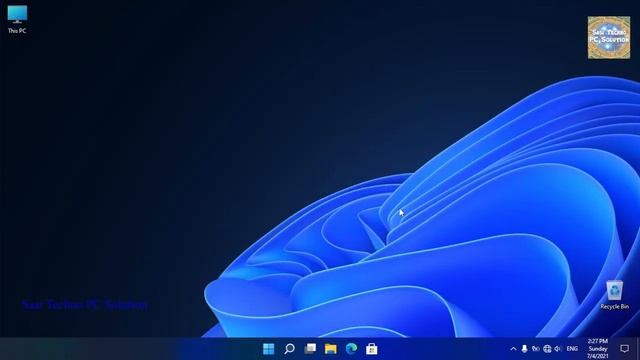Open the network globe tray icon
640x360 pixels.
click(547, 349)
